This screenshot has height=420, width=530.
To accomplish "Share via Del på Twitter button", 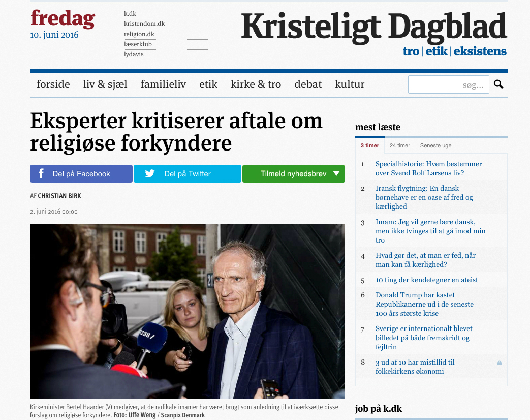I will click(188, 173).
